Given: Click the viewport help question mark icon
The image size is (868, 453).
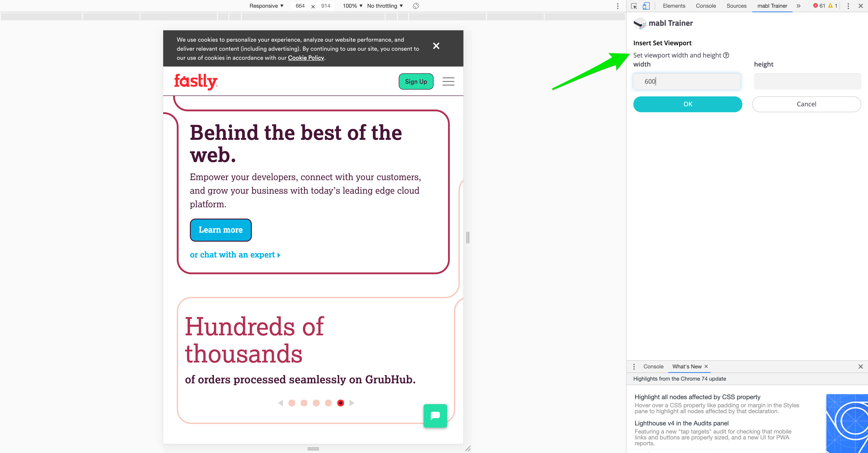Looking at the screenshot, I should click(x=726, y=55).
